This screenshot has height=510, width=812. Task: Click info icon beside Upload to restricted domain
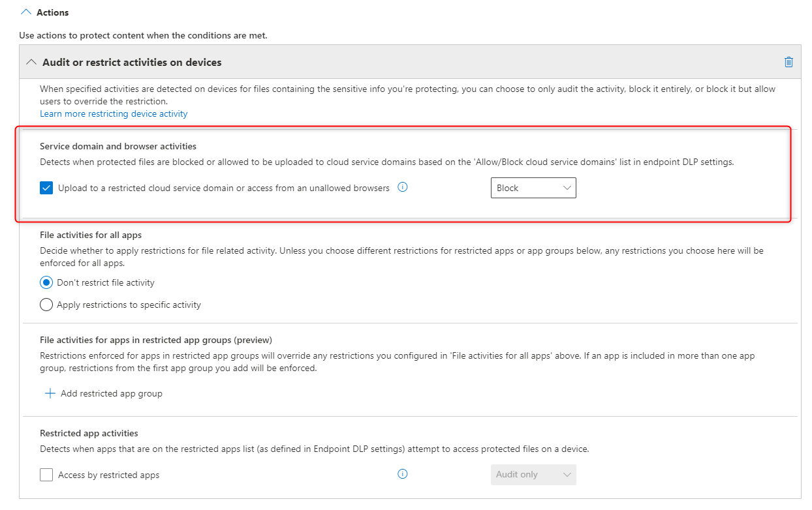click(x=403, y=188)
